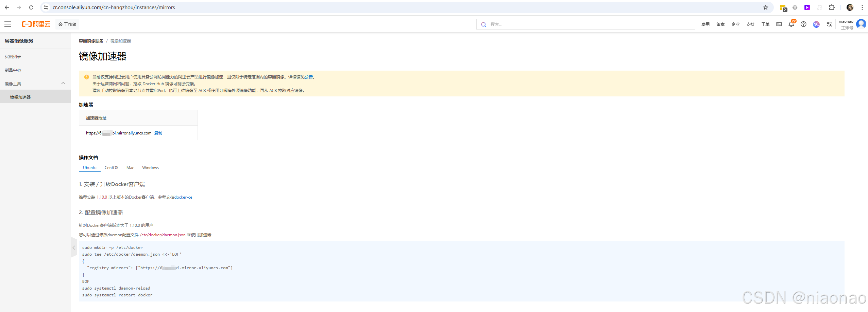Click the address bar URL
Screen dimensions: 868x312
click(114, 7)
